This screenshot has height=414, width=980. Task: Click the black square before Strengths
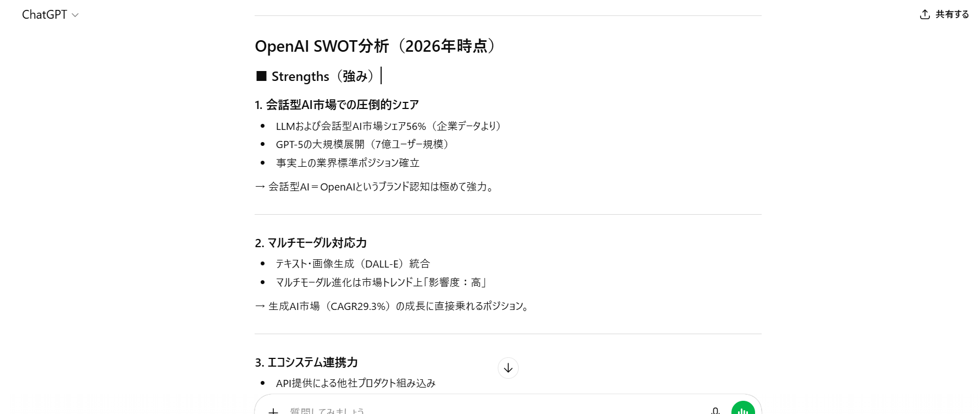point(261,77)
